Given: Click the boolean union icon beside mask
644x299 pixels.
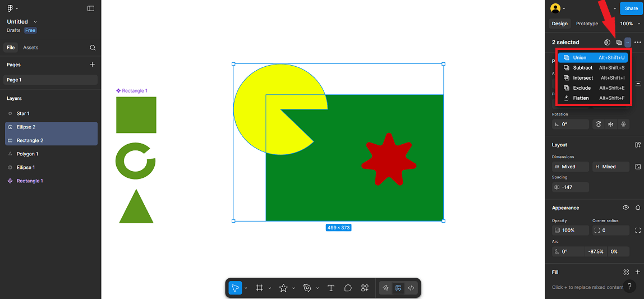Looking at the screenshot, I should (619, 42).
